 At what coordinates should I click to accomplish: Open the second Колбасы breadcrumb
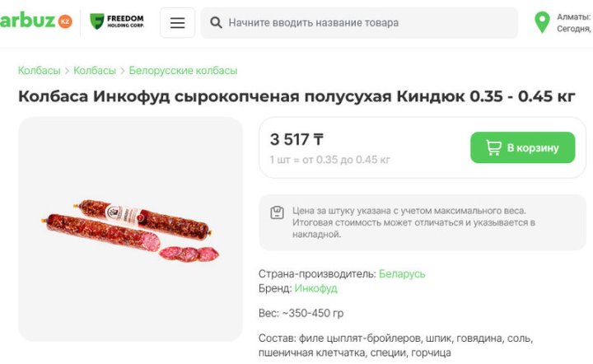pyautogui.click(x=95, y=71)
